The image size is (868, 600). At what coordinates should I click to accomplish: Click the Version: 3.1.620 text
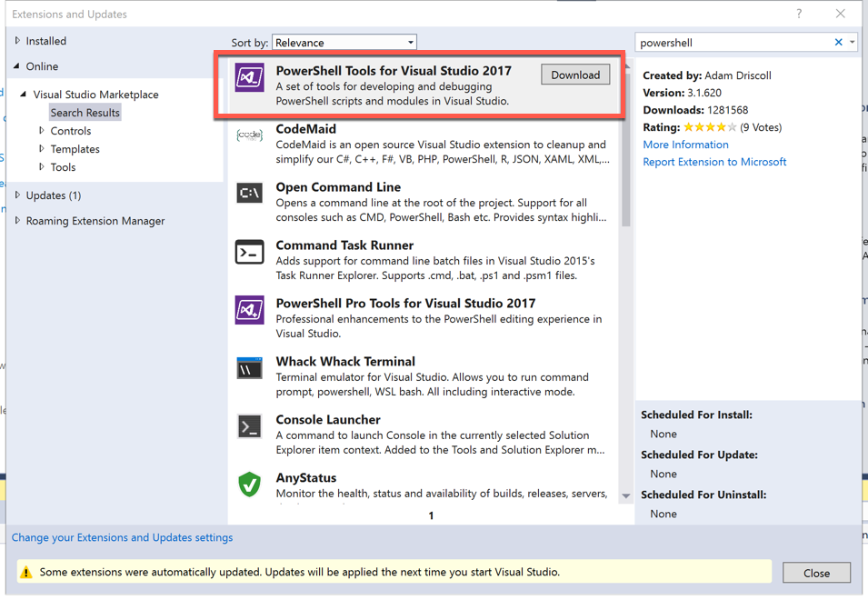682,93
